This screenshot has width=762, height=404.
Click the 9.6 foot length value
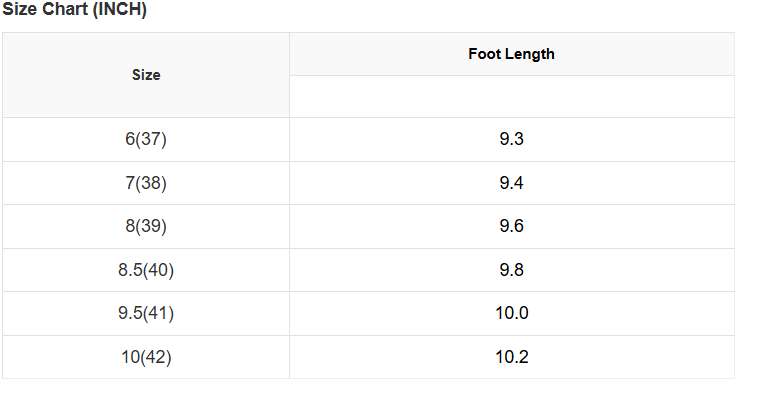511,226
